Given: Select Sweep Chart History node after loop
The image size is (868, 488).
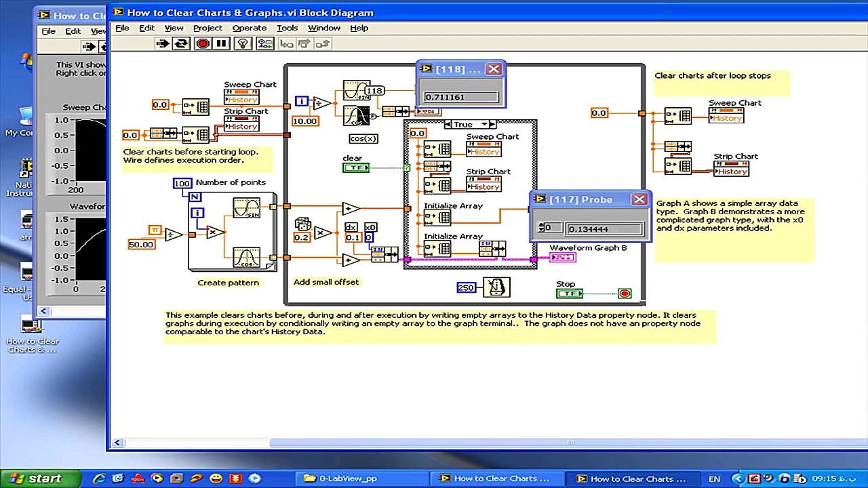Looking at the screenshot, I should pyautogui.click(x=726, y=115).
